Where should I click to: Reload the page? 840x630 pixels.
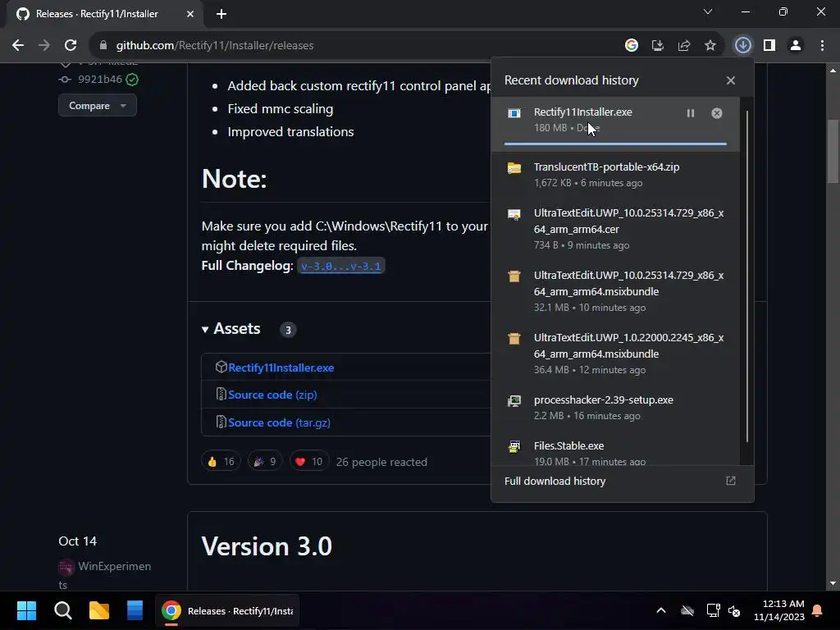(x=71, y=45)
